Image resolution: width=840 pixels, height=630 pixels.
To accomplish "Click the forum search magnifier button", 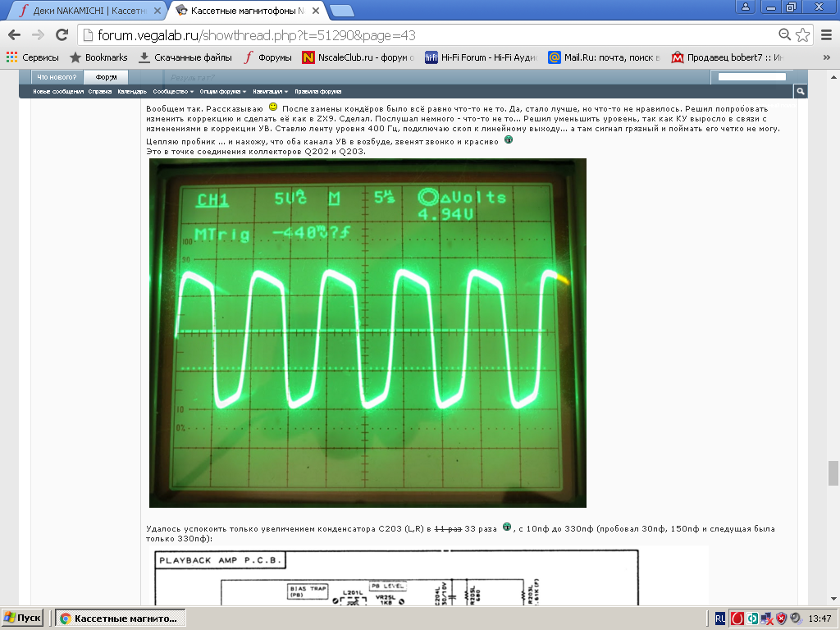I will (800, 92).
